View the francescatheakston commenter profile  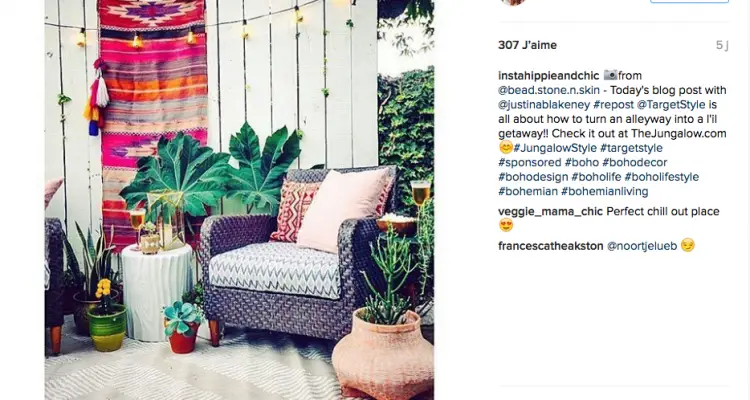(x=551, y=246)
